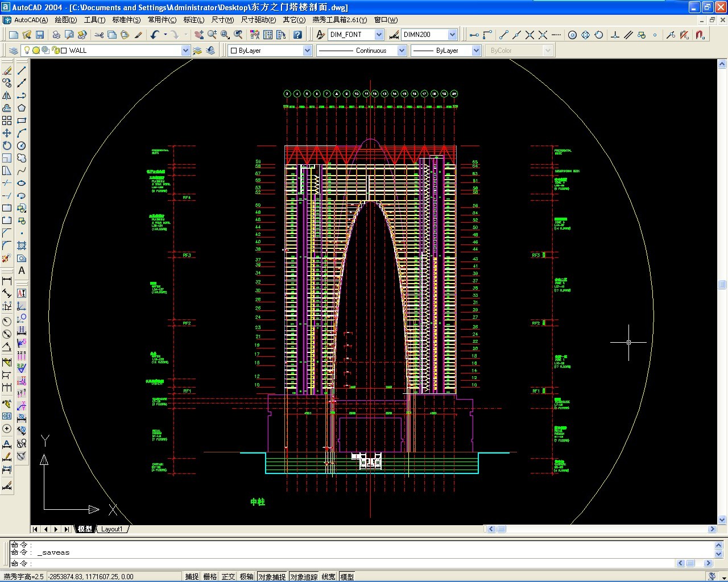This screenshot has height=582, width=728.
Task: Open the Layer Properties Manager icon
Action: click(x=14, y=51)
